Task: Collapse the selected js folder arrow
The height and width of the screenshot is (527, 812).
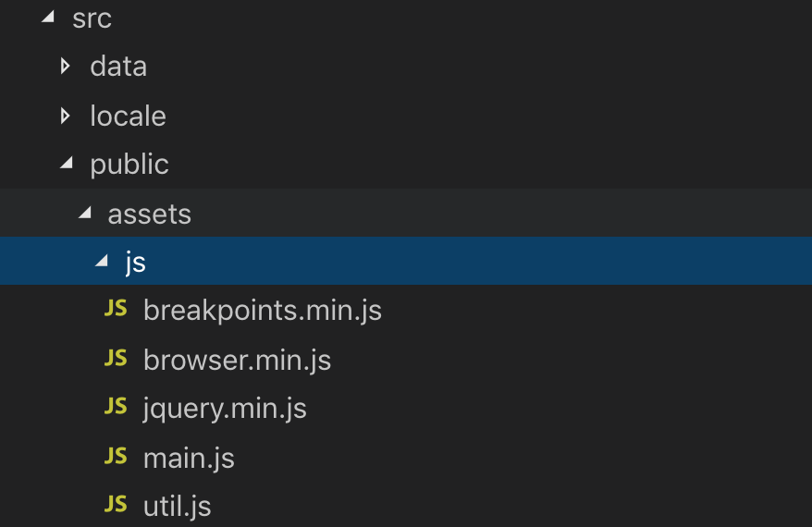Action: (102, 261)
